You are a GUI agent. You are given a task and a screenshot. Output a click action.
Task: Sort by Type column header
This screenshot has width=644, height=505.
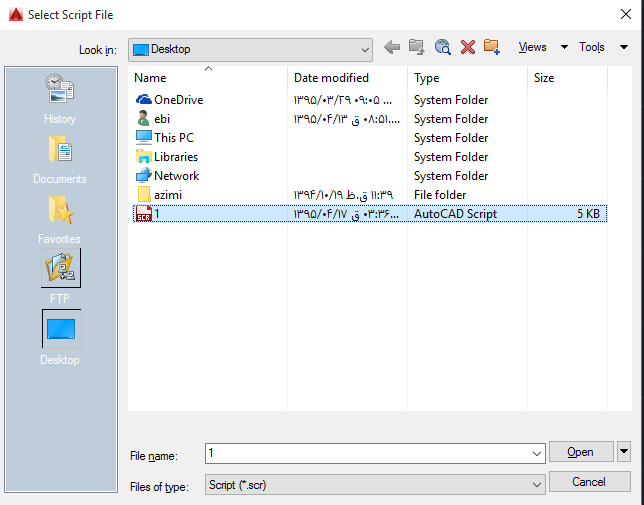467,78
